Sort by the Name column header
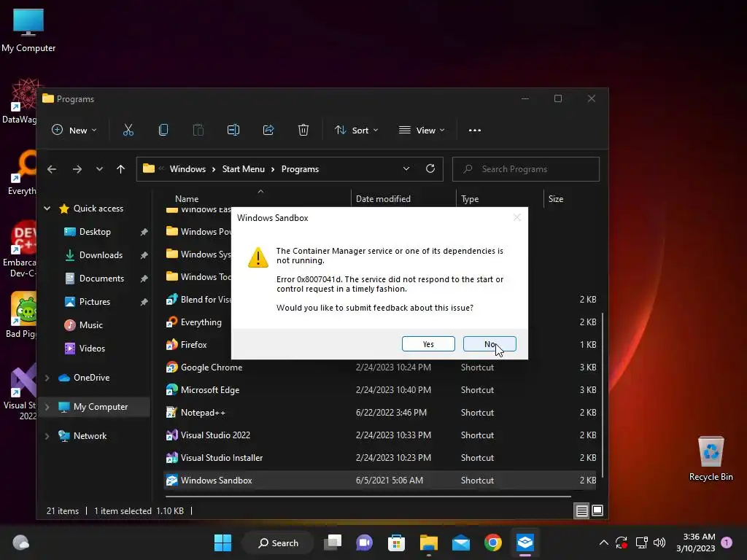The image size is (747, 560). [x=187, y=199]
